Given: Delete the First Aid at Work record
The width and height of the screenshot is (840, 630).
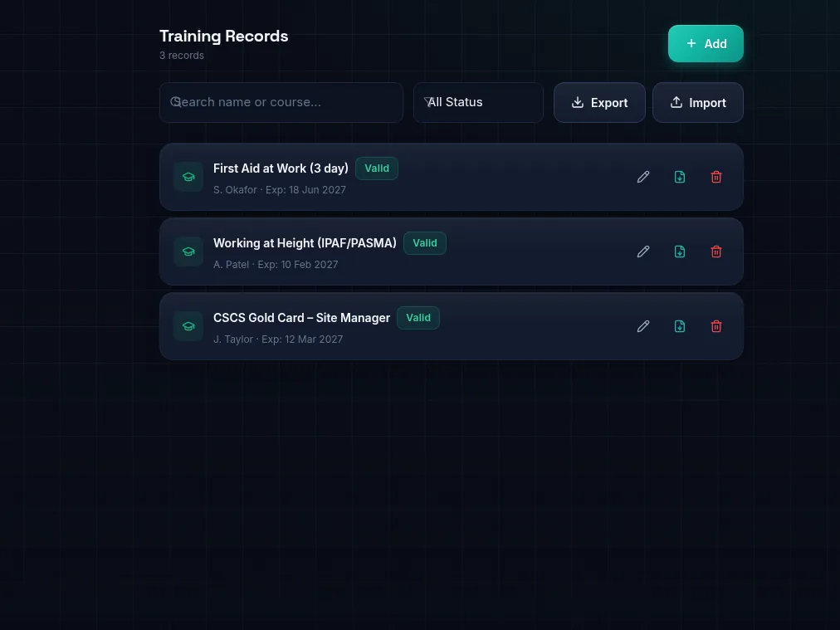Looking at the screenshot, I should (715, 177).
